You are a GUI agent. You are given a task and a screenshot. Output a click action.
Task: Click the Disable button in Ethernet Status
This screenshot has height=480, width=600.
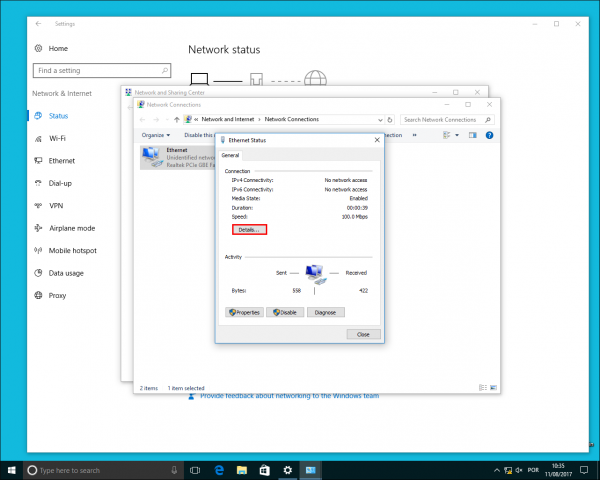(x=285, y=312)
